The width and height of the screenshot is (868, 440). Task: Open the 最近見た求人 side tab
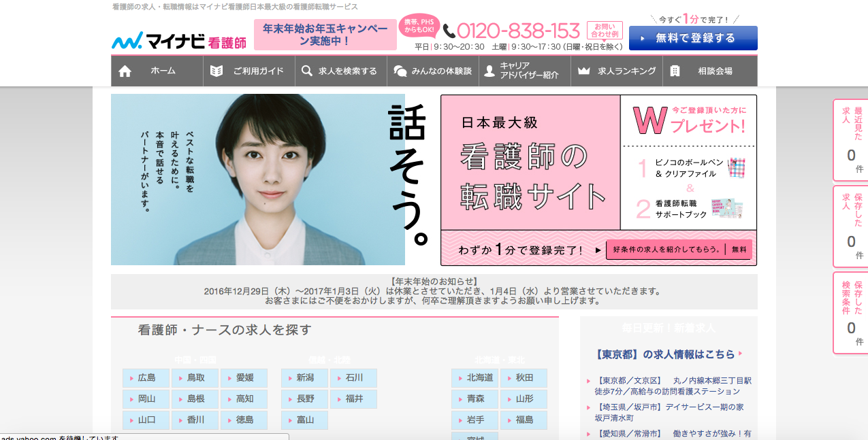(851, 141)
